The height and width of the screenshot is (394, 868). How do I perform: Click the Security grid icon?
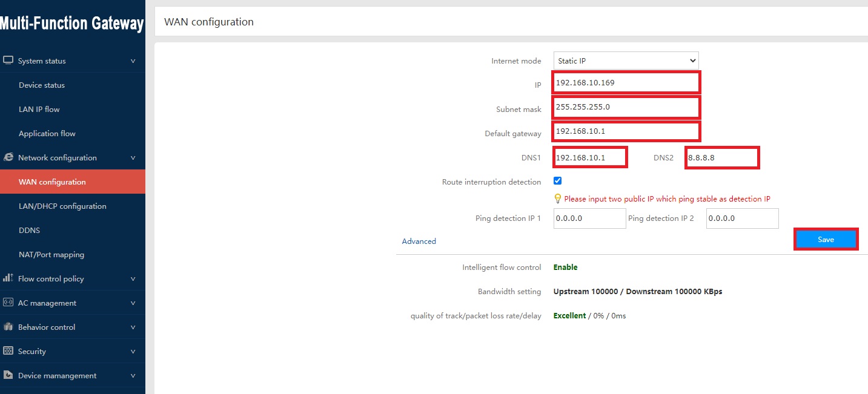8,351
